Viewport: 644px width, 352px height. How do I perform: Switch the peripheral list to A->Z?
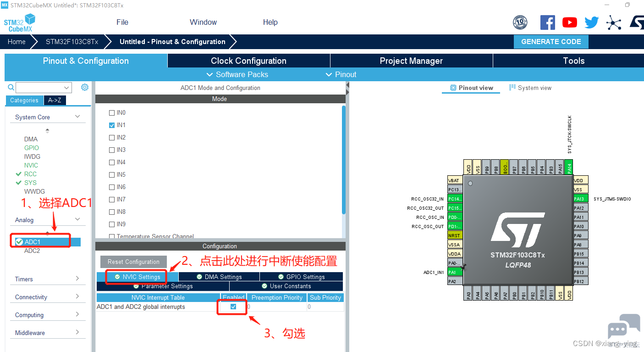pos(55,100)
